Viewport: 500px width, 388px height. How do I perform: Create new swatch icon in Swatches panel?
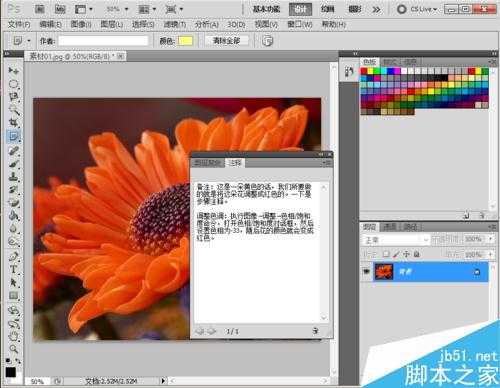pos(467,216)
